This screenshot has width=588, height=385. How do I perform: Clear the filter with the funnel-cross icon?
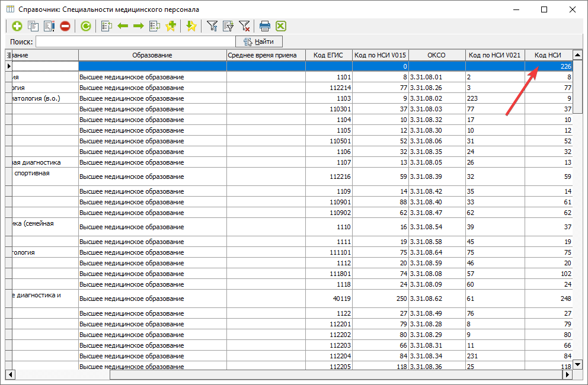point(244,26)
